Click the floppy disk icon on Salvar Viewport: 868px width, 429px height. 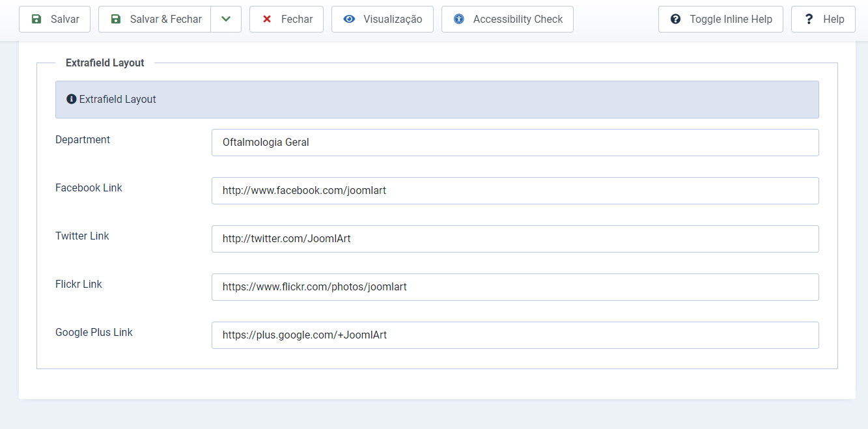(36, 20)
